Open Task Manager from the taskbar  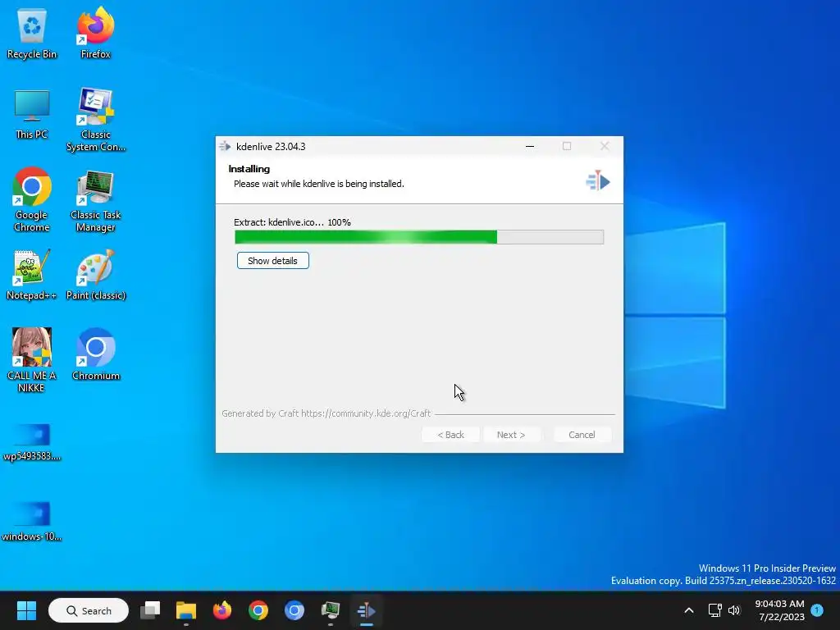point(330,610)
